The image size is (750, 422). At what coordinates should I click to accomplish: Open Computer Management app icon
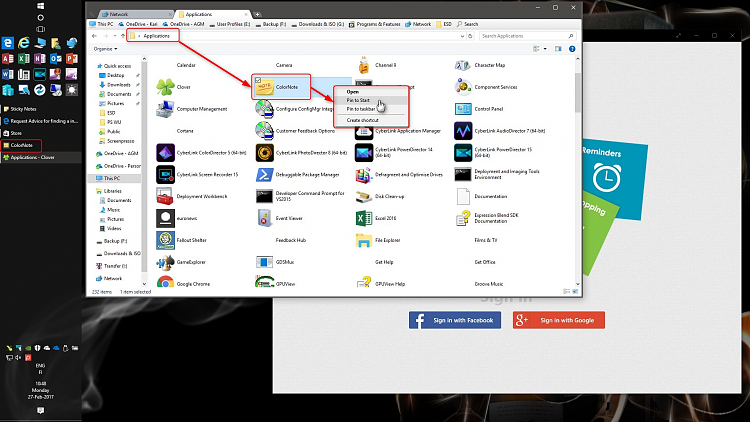click(x=165, y=109)
